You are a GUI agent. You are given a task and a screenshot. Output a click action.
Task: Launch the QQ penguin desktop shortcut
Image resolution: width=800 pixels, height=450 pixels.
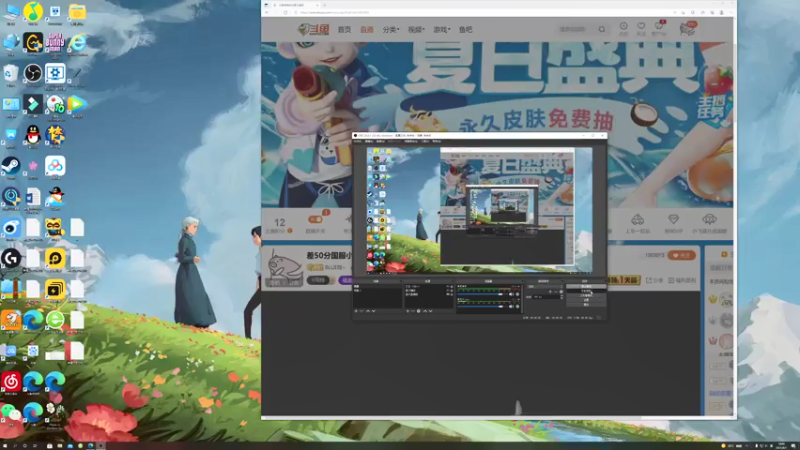point(33,135)
